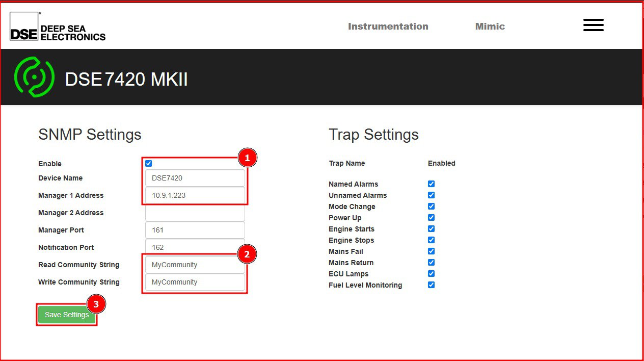Open the Instrumentation page

click(x=388, y=27)
